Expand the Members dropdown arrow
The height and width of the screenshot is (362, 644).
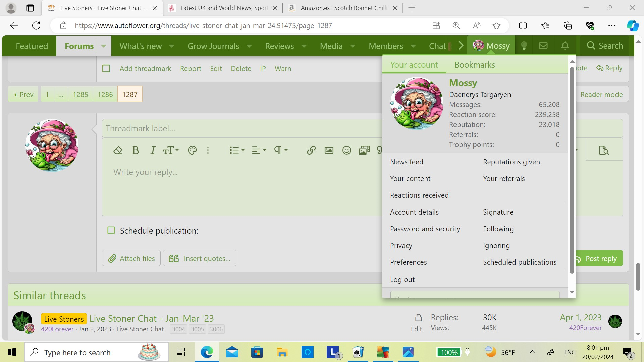pos(413,46)
